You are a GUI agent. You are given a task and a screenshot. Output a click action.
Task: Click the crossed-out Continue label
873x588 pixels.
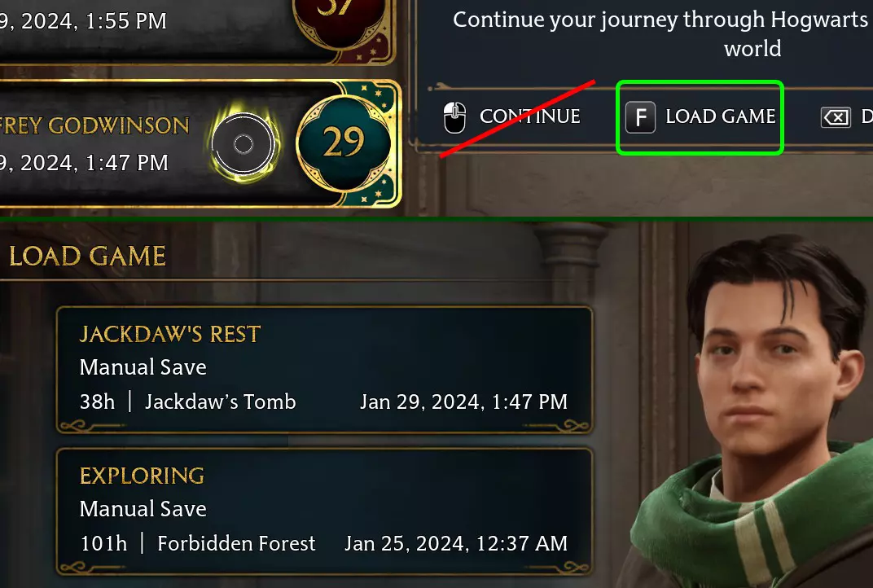coord(529,116)
